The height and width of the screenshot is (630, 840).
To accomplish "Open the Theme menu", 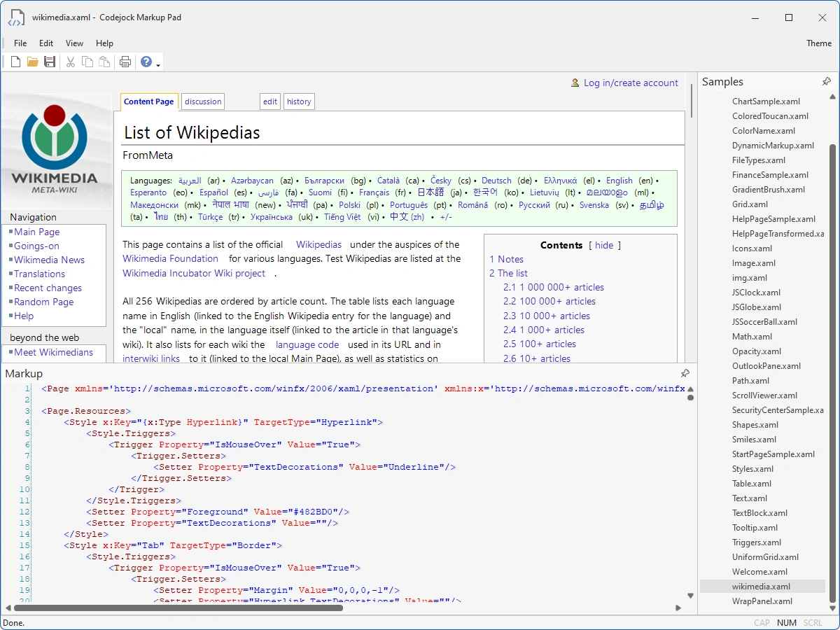I will (x=819, y=43).
